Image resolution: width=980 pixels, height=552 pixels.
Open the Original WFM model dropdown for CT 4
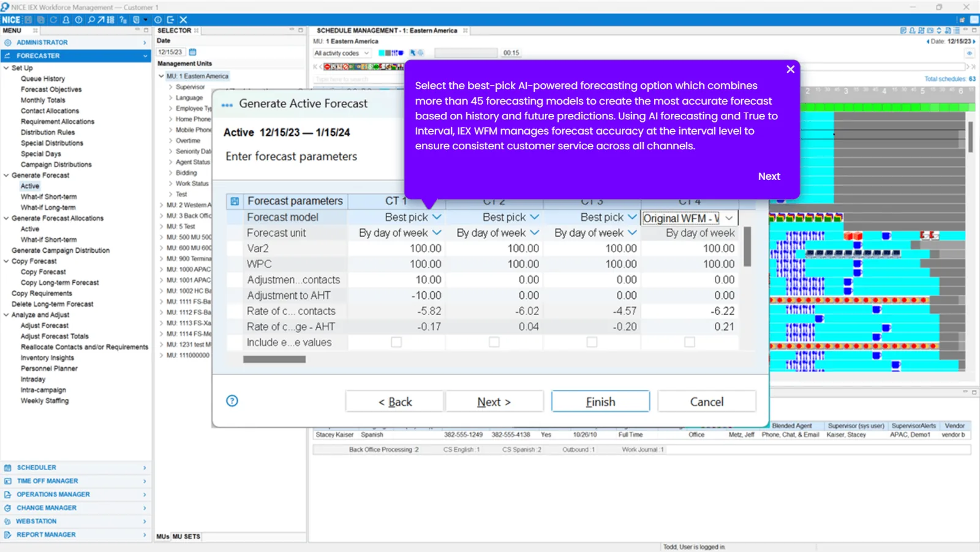(x=729, y=218)
